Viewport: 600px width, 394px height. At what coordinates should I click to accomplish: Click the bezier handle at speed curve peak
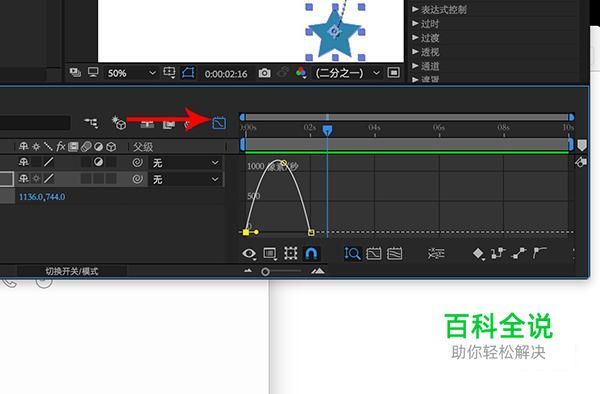(x=283, y=163)
